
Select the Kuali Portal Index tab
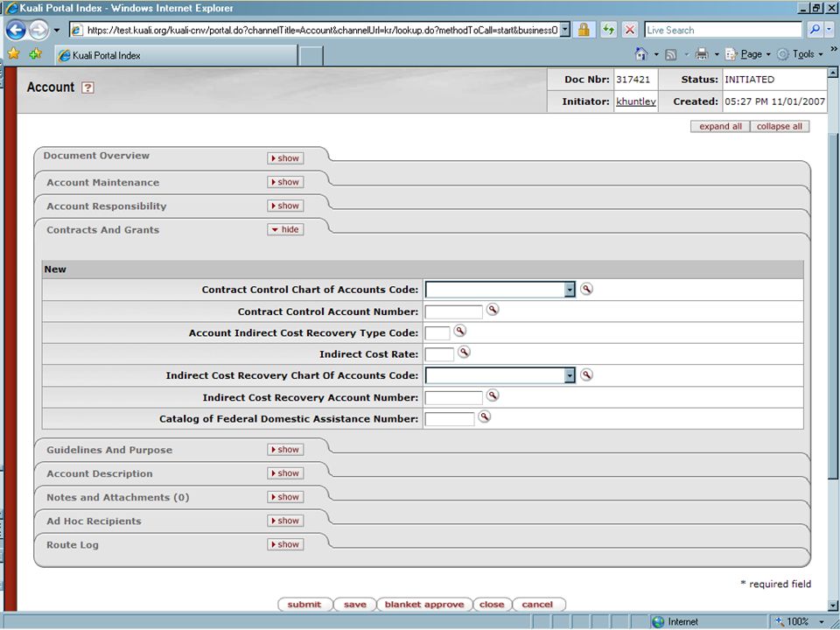[x=176, y=55]
